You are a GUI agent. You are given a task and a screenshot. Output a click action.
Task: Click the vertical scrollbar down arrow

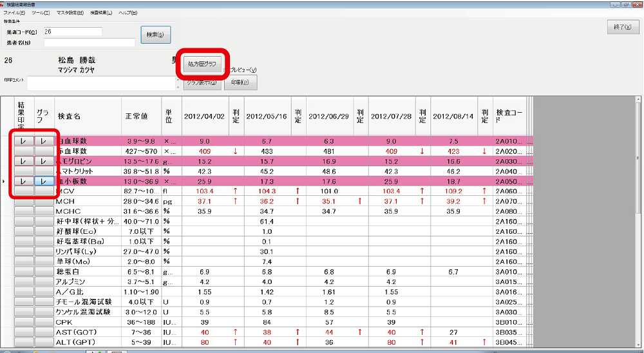(638, 345)
